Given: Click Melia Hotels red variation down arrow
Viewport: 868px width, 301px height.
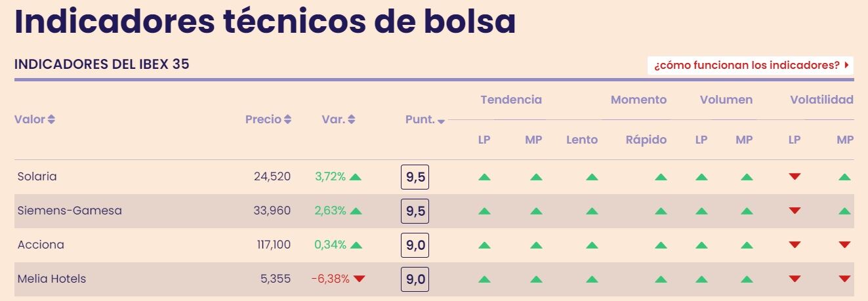Looking at the screenshot, I should tap(359, 279).
